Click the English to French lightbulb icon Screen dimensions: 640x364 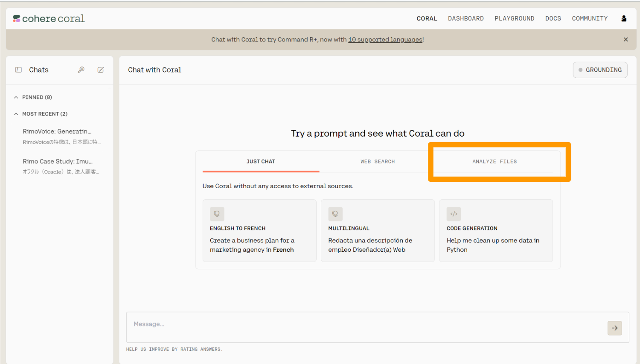[217, 214]
